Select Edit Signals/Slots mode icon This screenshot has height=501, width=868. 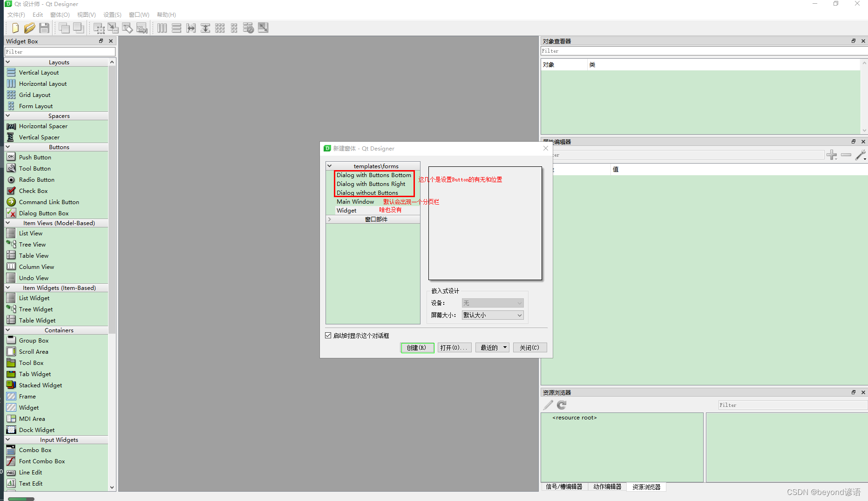[x=113, y=28]
